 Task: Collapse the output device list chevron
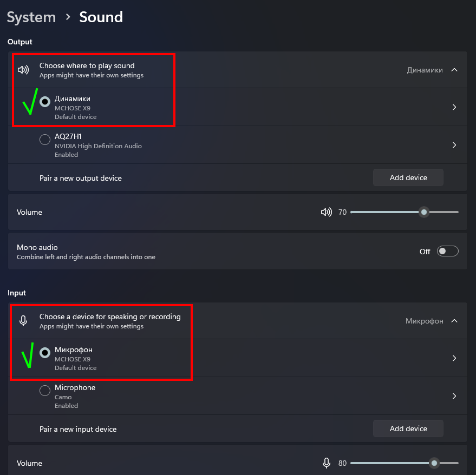(x=454, y=70)
